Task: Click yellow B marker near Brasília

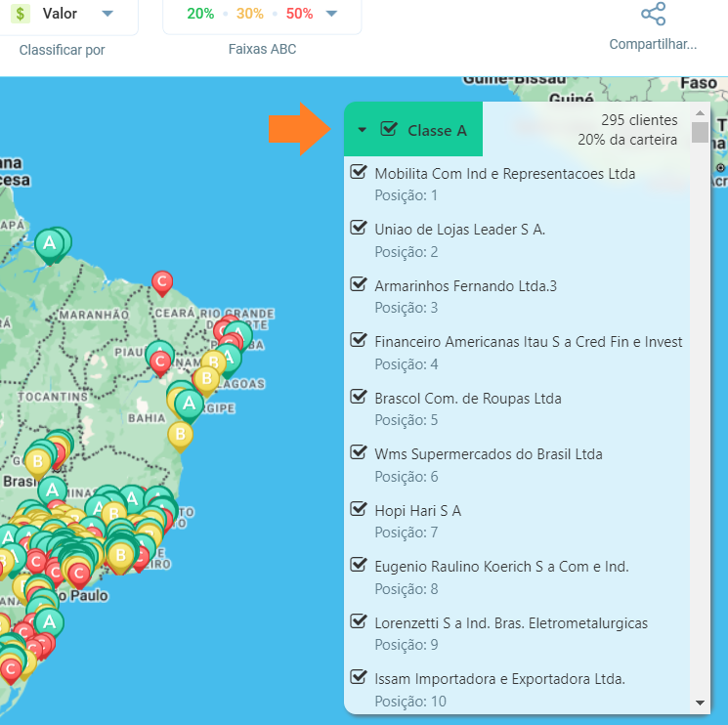Action: pyautogui.click(x=37, y=463)
